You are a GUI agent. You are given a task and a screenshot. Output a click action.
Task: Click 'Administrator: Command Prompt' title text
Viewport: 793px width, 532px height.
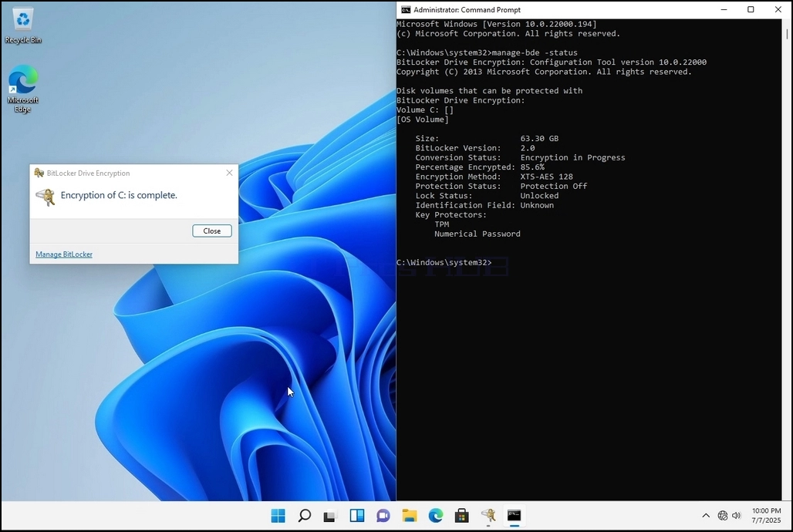467,9
